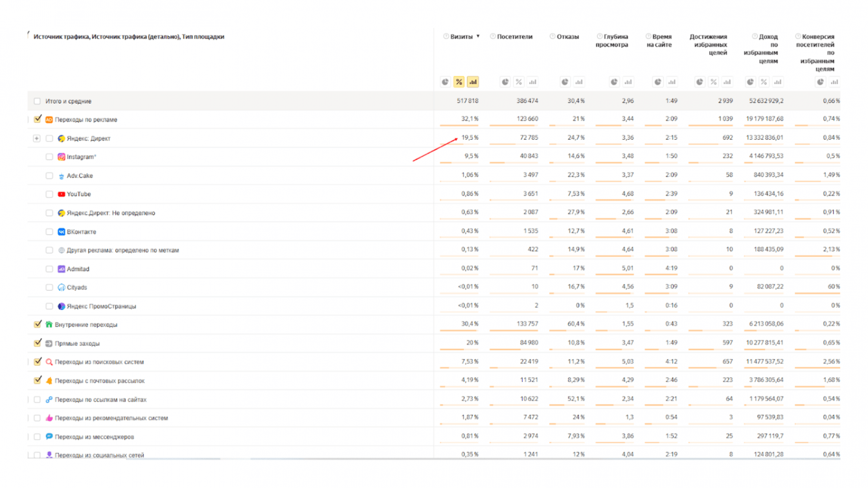This screenshot has width=868, height=488.
Task: Uncheck the Переходы по рекламе checkbox
Action: pos(38,119)
